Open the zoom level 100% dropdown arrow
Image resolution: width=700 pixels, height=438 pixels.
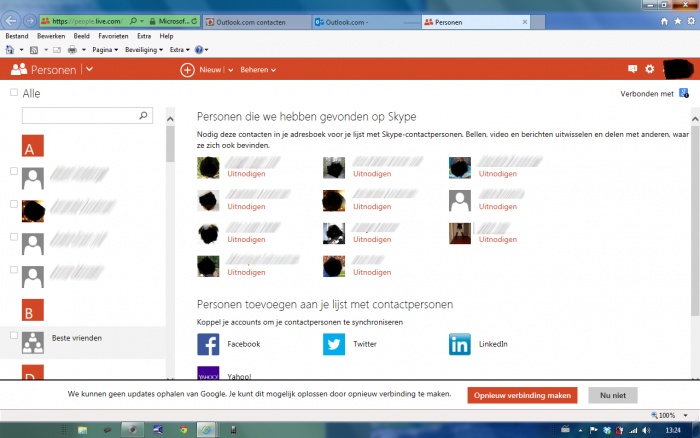pos(685,415)
